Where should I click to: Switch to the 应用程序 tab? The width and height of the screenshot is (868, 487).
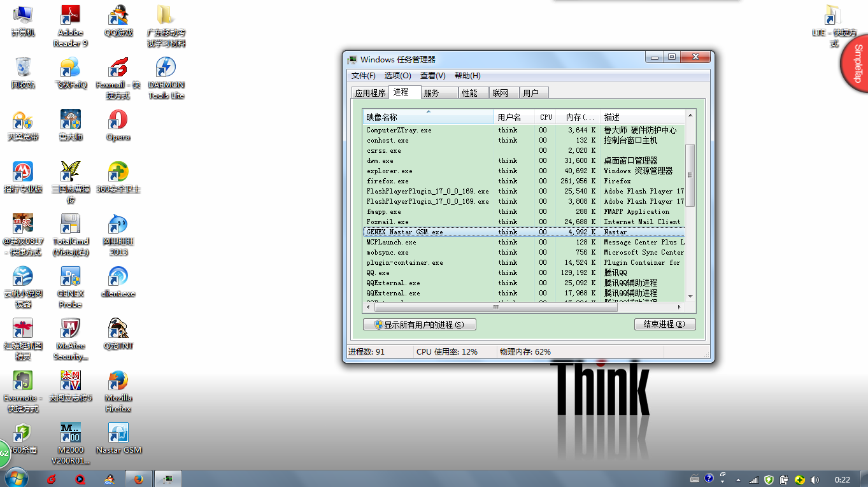(371, 93)
